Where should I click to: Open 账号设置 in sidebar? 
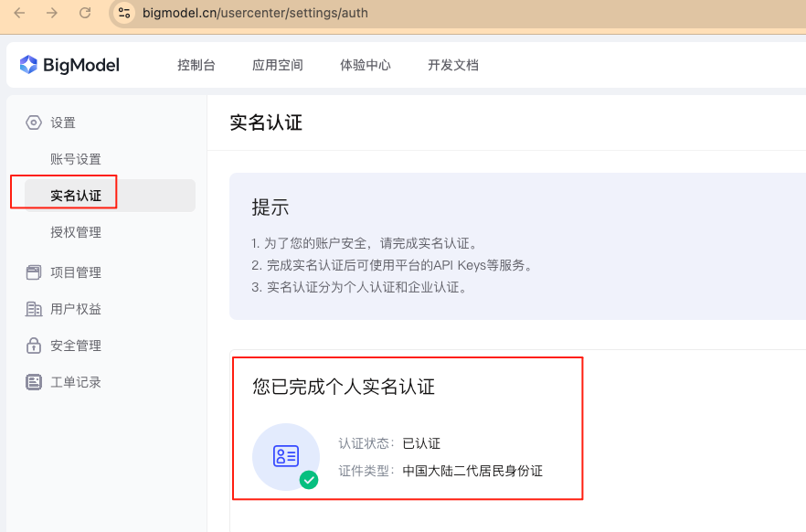[76, 159]
